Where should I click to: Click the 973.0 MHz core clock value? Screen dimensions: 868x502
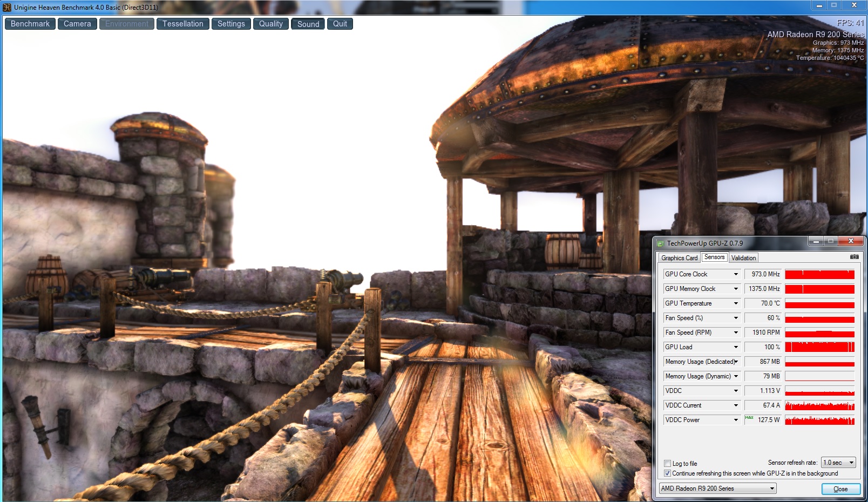763,274
